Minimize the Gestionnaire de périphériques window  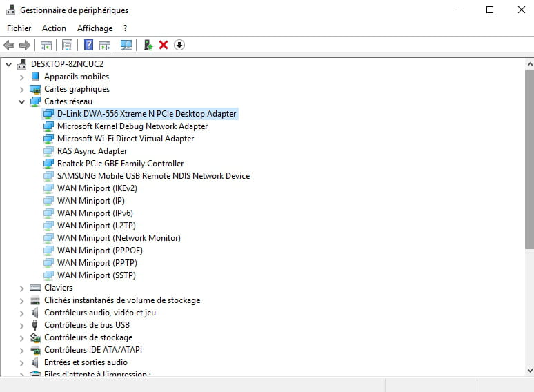point(459,10)
